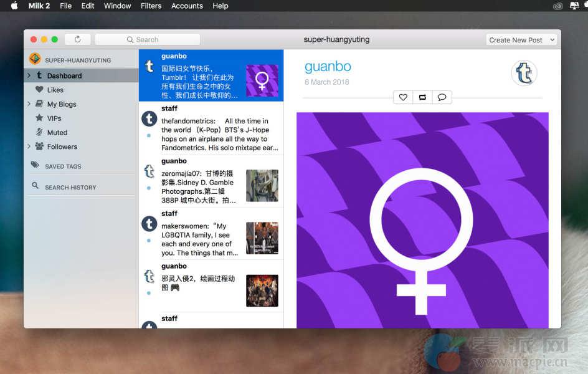Click the Tumblr avatar beside guanbo title
588x374 pixels.
pos(524,74)
